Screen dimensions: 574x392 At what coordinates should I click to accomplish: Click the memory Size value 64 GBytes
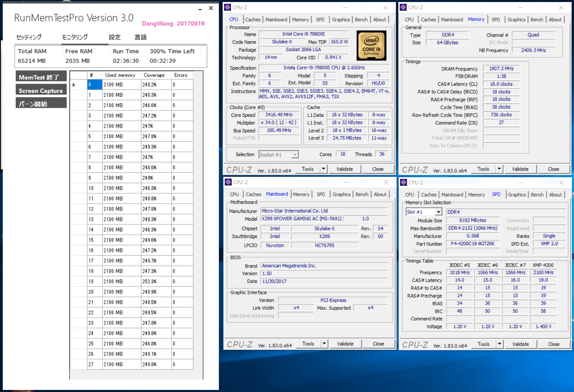(447, 42)
